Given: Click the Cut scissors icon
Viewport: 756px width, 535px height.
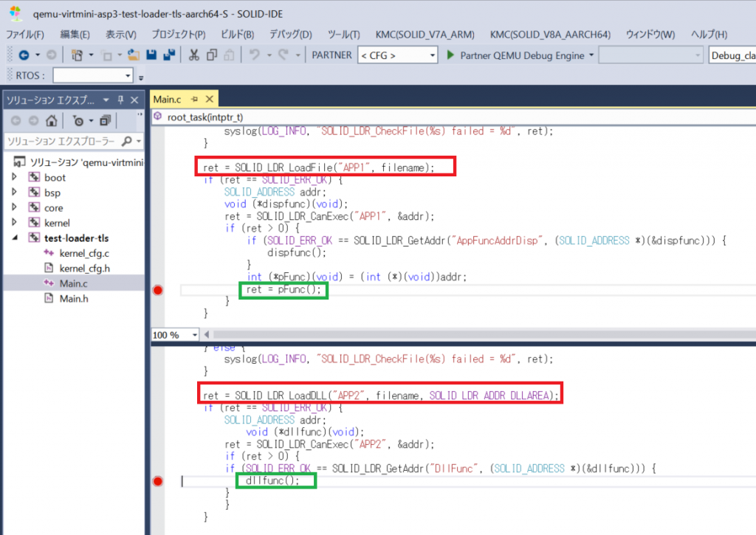Looking at the screenshot, I should tap(193, 55).
